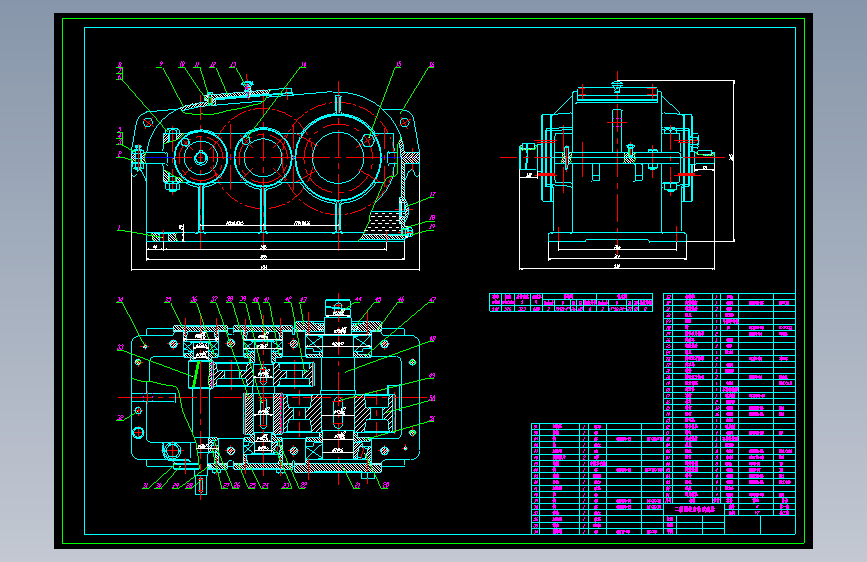Click part callout 51 right of the plan view
Viewport: 867px width, 562px height.
pyautogui.click(x=432, y=419)
